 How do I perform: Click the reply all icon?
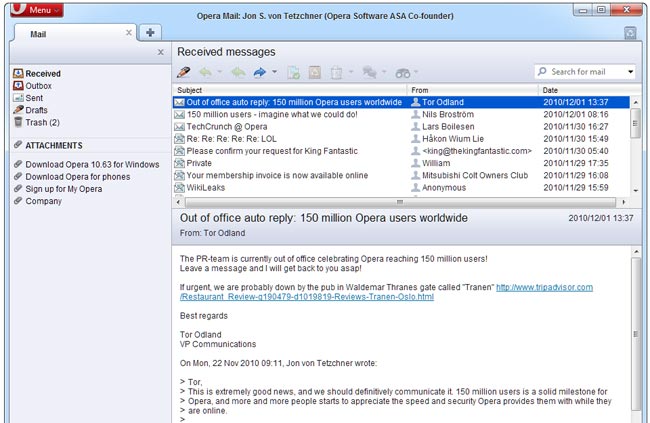pyautogui.click(x=238, y=72)
